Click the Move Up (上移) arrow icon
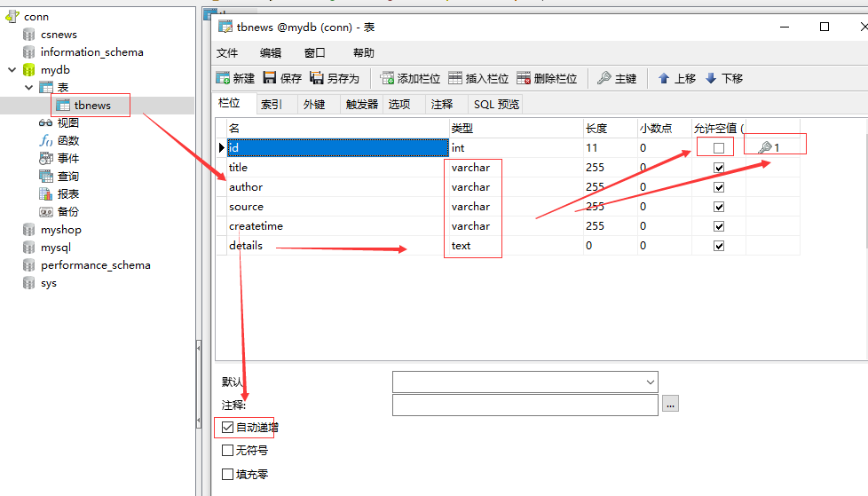Image resolution: width=868 pixels, height=496 pixels. point(664,78)
